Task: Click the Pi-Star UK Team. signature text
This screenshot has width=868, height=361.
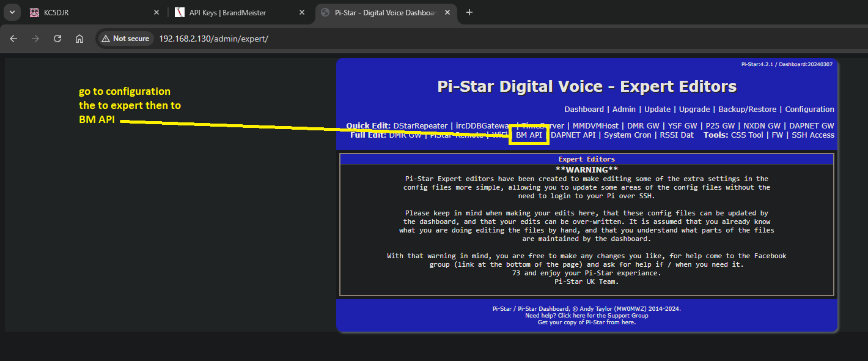Action: point(587,282)
